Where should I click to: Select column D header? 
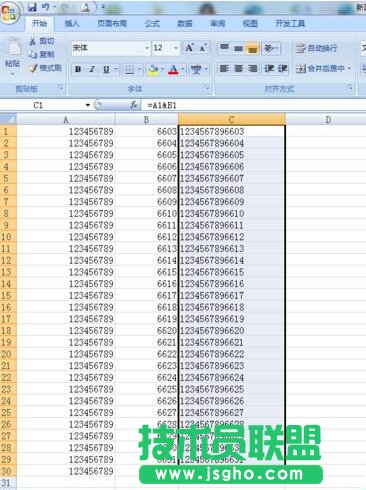(328, 119)
